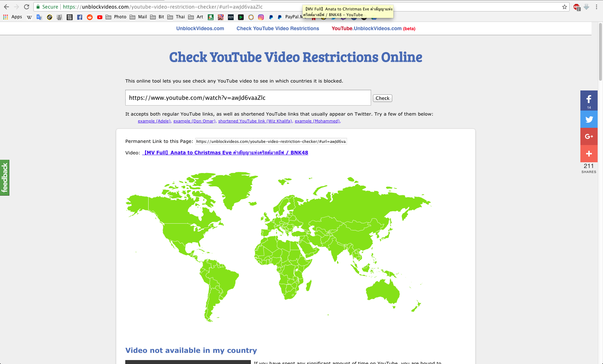Open the Adblock Plus extension
603x364 pixels.
click(576, 7)
